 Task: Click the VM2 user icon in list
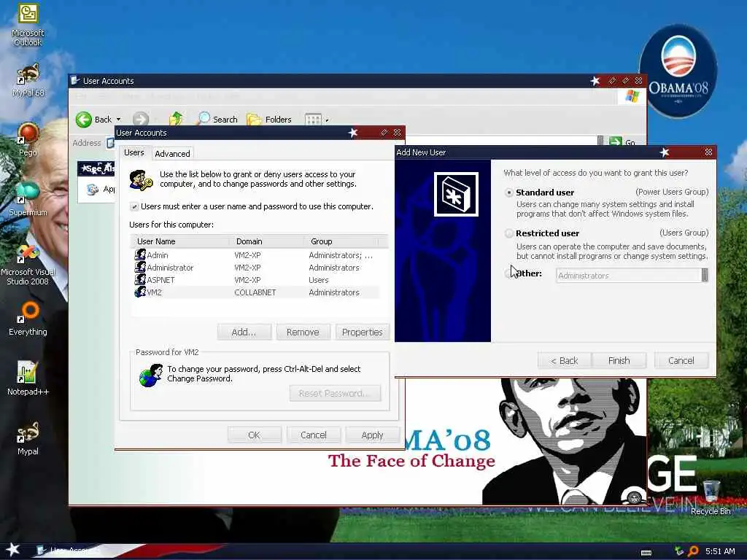click(x=140, y=292)
